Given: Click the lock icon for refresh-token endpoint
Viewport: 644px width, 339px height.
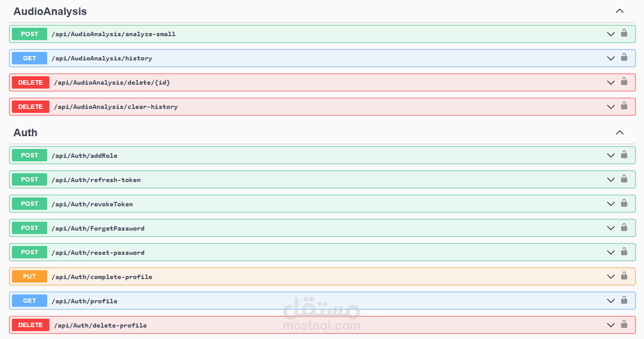Looking at the screenshot, I should point(624,178).
